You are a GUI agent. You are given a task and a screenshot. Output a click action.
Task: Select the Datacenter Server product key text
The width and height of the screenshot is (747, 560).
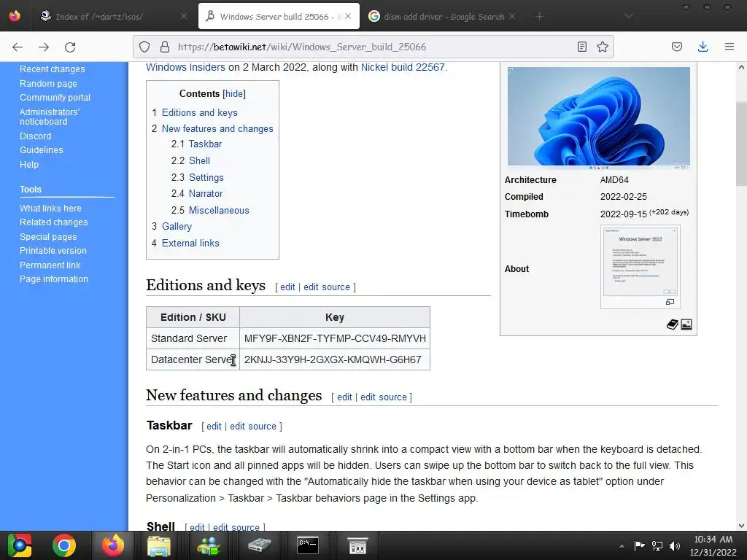click(x=333, y=359)
